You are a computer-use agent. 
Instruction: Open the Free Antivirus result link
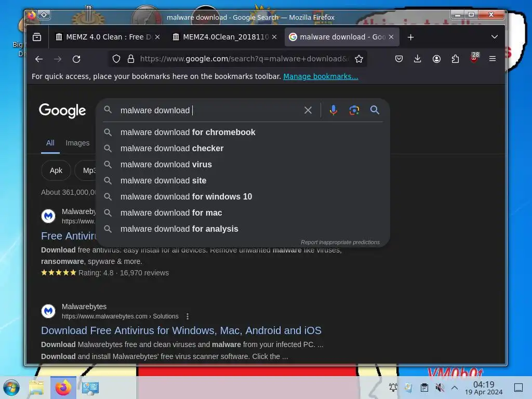[69, 236]
